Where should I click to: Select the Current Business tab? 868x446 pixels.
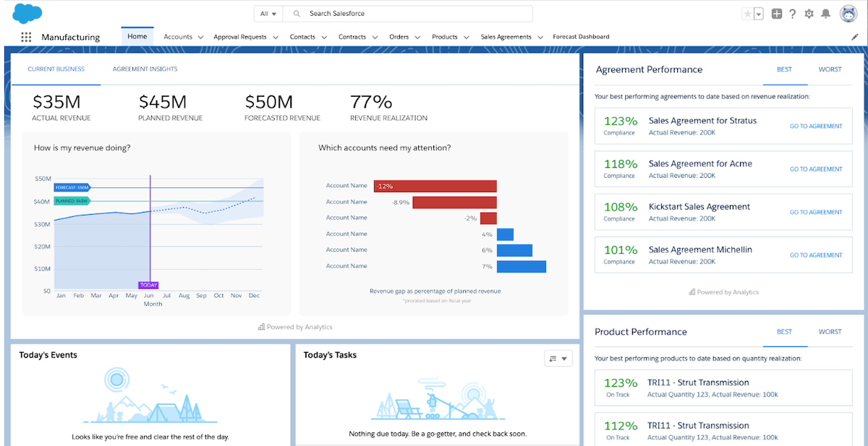56,69
